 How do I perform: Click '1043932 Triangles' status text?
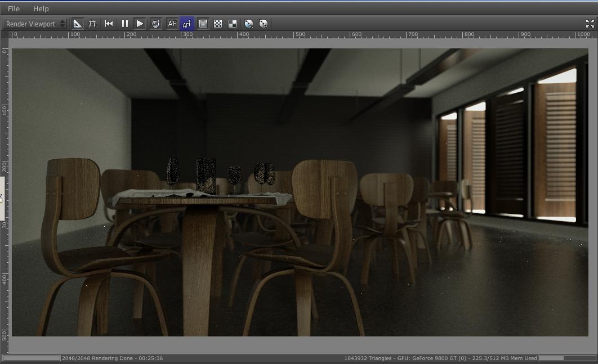click(368, 358)
